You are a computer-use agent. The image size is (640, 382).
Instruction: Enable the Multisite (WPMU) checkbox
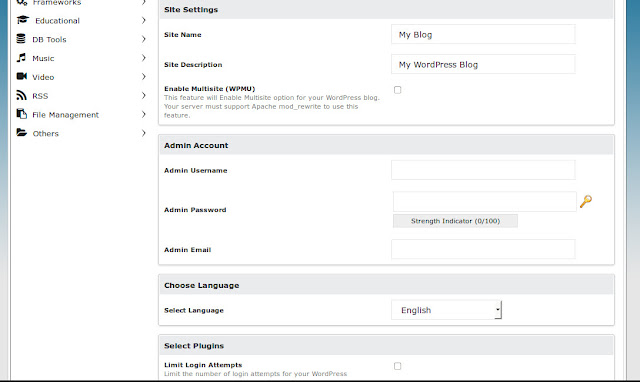(x=398, y=90)
